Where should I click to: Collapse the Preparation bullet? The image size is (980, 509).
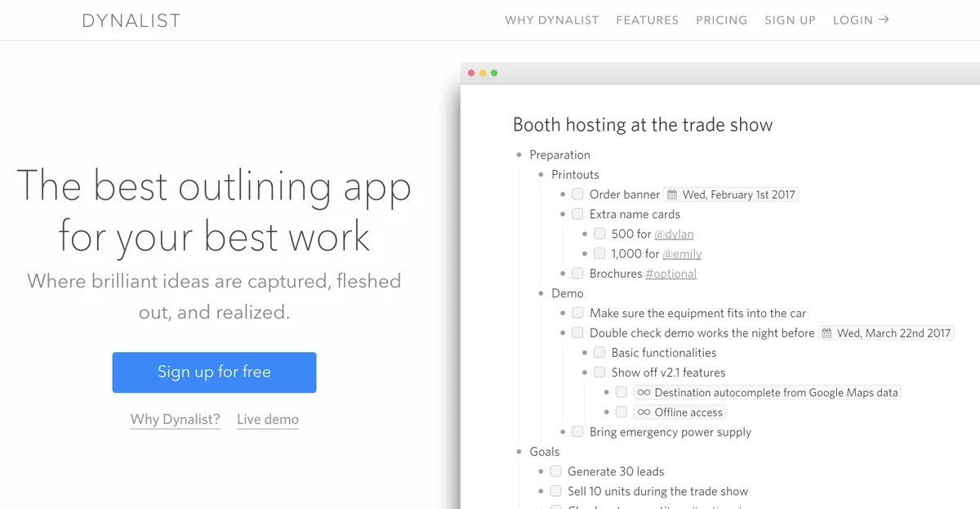pos(519,155)
